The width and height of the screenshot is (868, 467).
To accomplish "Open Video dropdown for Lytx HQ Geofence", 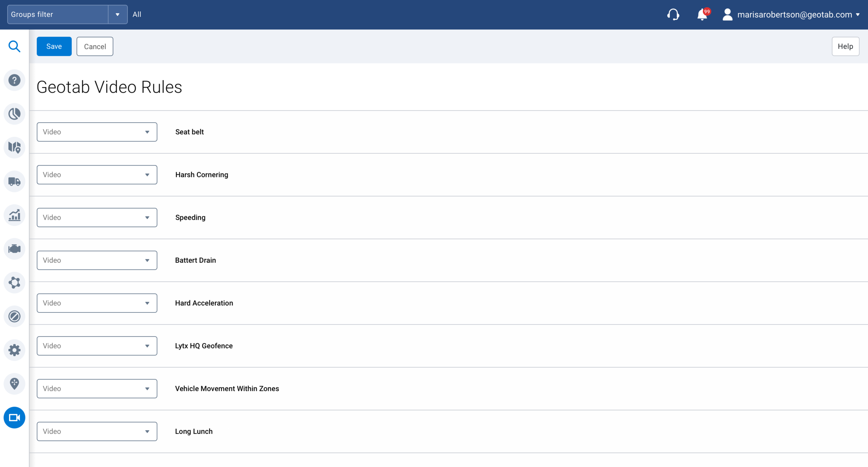I will click(x=97, y=346).
